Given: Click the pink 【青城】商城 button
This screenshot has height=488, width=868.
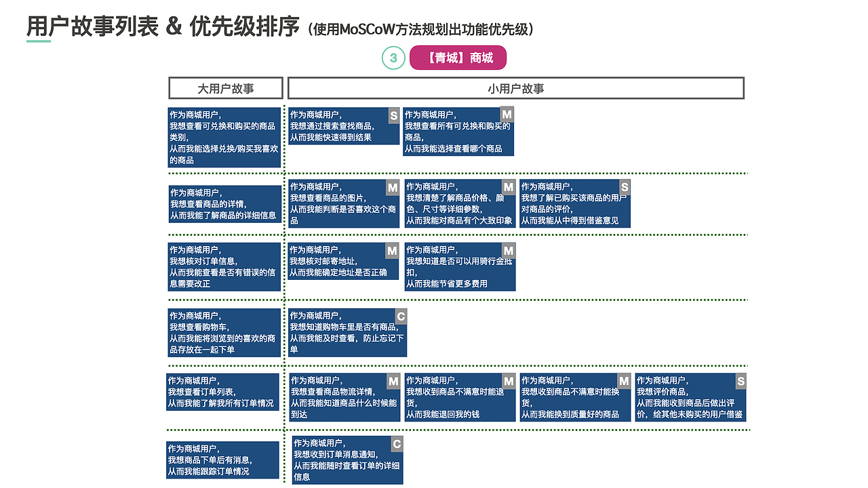Looking at the screenshot, I should pyautogui.click(x=458, y=58).
